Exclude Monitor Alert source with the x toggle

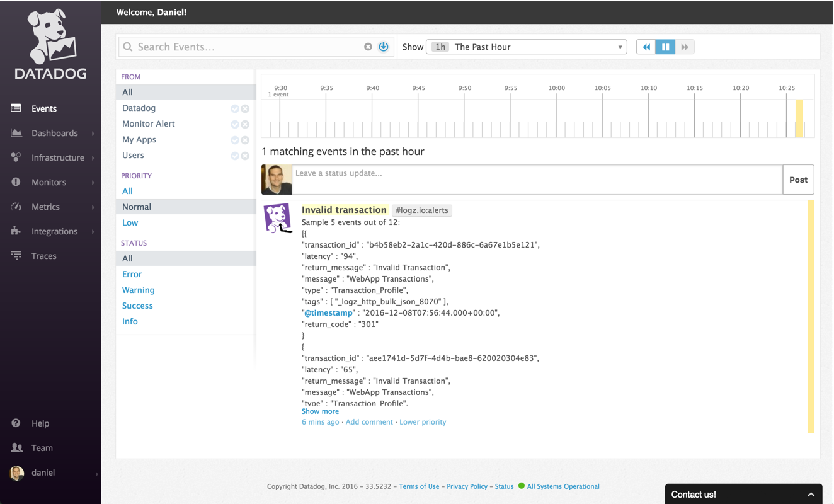[245, 124]
